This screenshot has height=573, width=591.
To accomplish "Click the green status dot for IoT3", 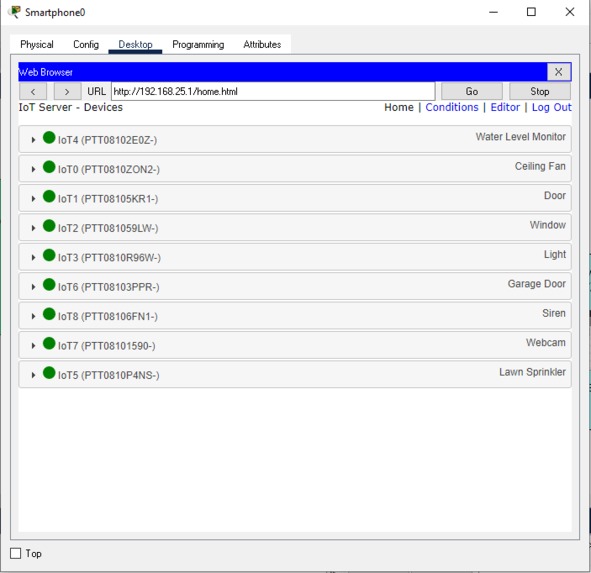I will 49,255.
